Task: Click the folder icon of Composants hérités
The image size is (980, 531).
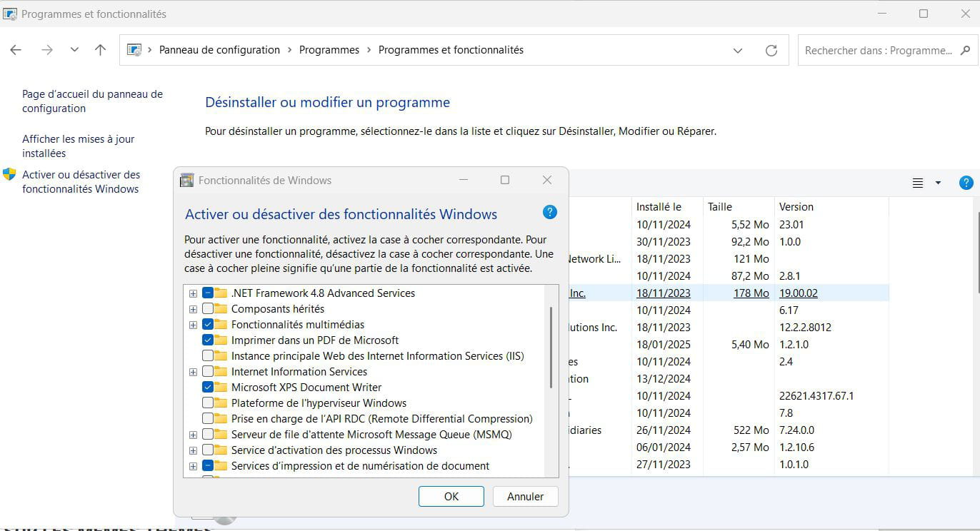Action: (x=221, y=309)
